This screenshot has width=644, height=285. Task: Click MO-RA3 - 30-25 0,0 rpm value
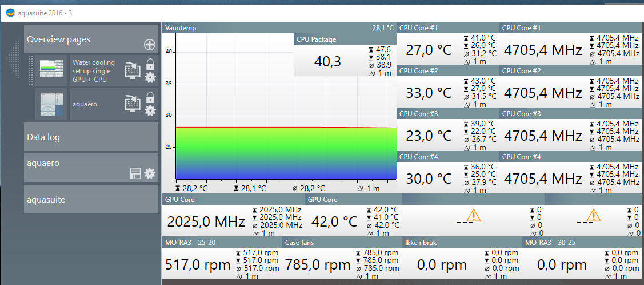click(x=562, y=264)
